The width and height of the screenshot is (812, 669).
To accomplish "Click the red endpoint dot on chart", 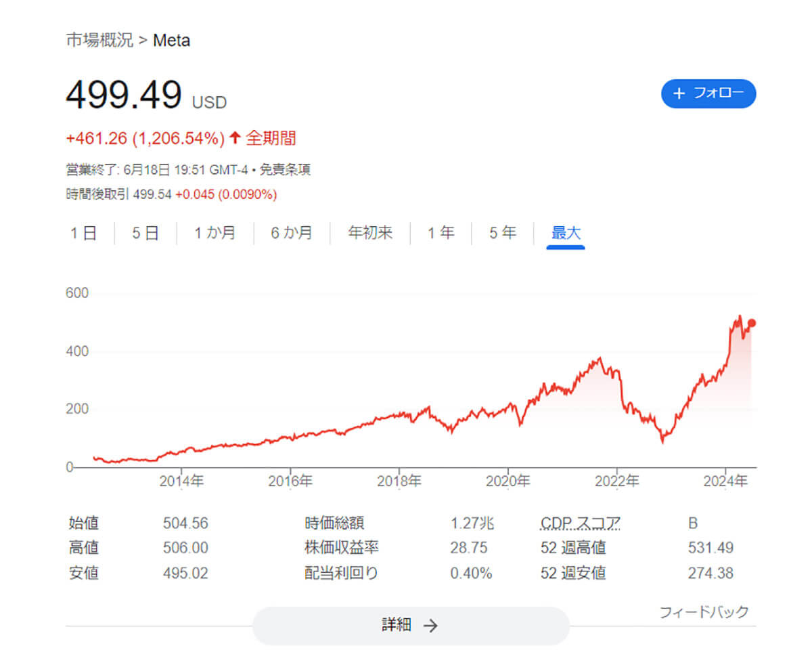I will click(752, 323).
